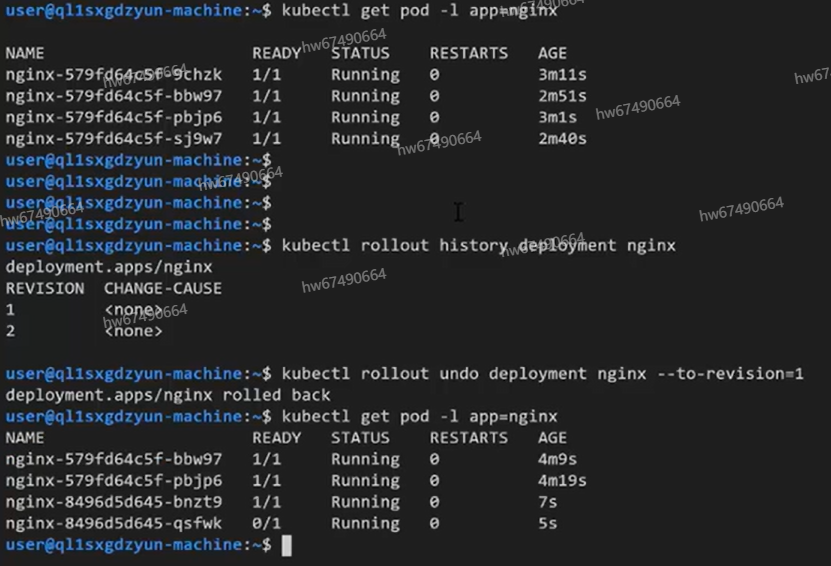Click the 7s age value
Image resolution: width=831 pixels, height=566 pixels.
[x=547, y=502]
